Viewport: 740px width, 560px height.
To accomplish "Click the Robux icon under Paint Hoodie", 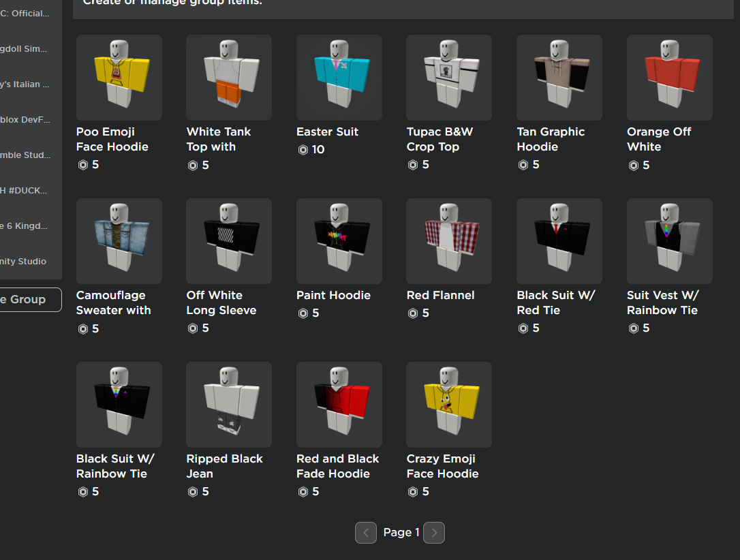I will pyautogui.click(x=303, y=313).
